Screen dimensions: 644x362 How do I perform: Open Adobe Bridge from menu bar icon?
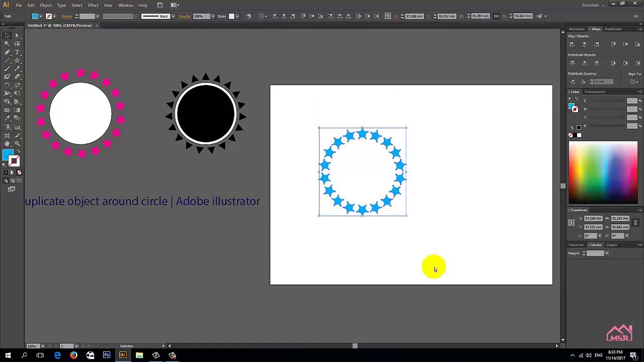coord(160,5)
